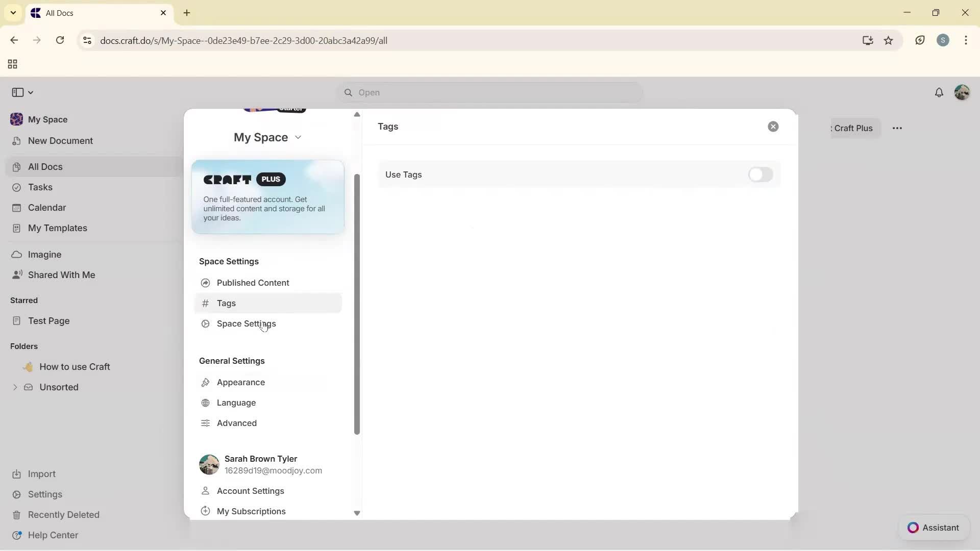Image resolution: width=980 pixels, height=551 pixels.
Task: Open the Calendar from the sidebar
Action: click(46, 208)
